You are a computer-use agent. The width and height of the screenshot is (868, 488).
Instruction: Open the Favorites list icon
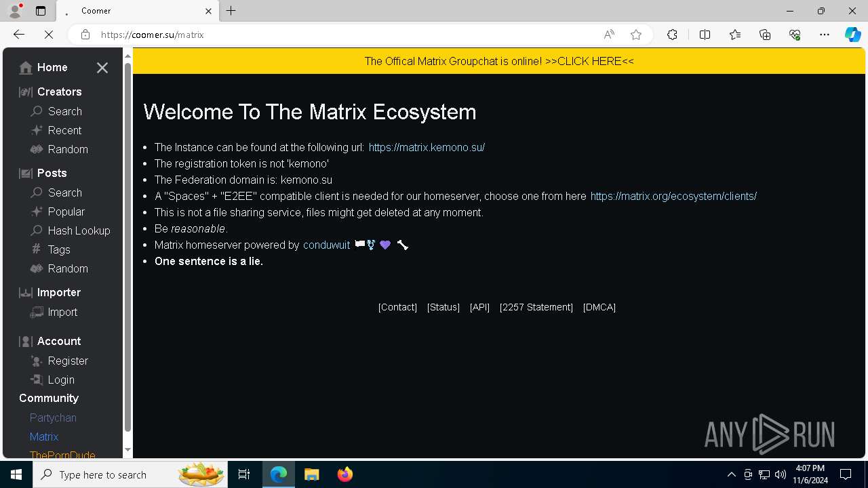tap(735, 35)
